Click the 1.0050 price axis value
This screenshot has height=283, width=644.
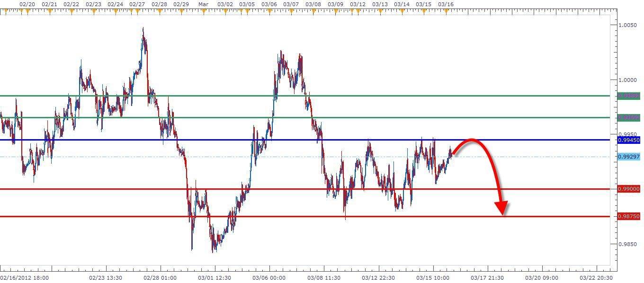(629, 25)
